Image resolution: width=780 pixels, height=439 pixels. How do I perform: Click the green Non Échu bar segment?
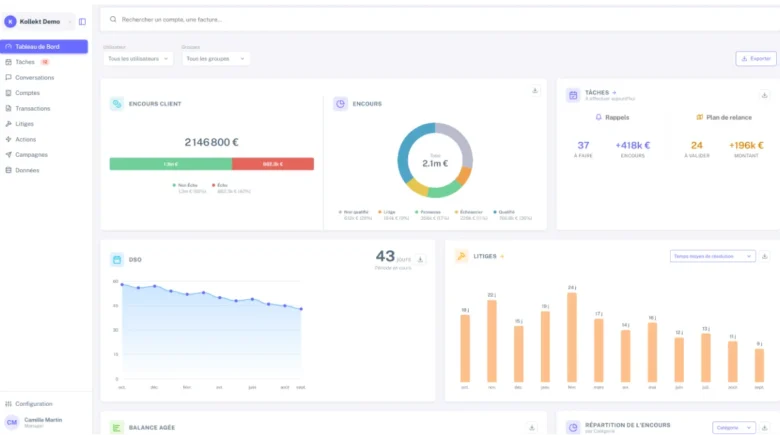(x=171, y=164)
